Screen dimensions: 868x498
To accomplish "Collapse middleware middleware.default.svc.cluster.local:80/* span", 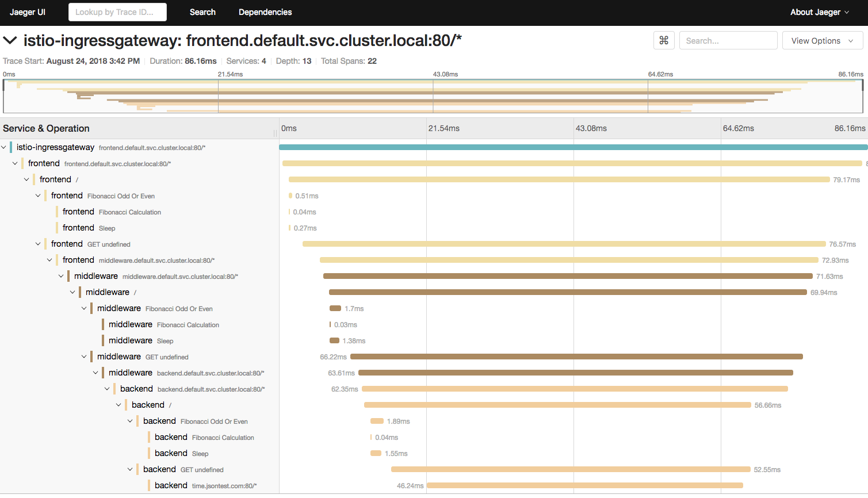I will (x=62, y=276).
